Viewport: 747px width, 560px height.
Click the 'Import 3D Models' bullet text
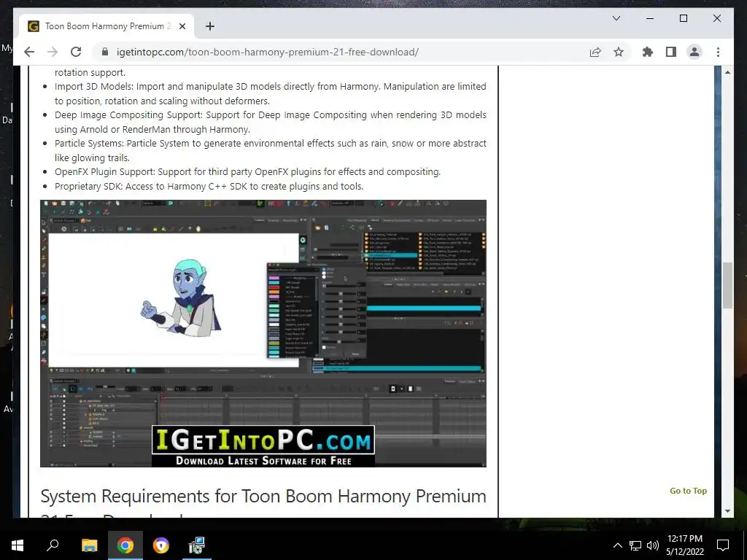[x=270, y=93]
